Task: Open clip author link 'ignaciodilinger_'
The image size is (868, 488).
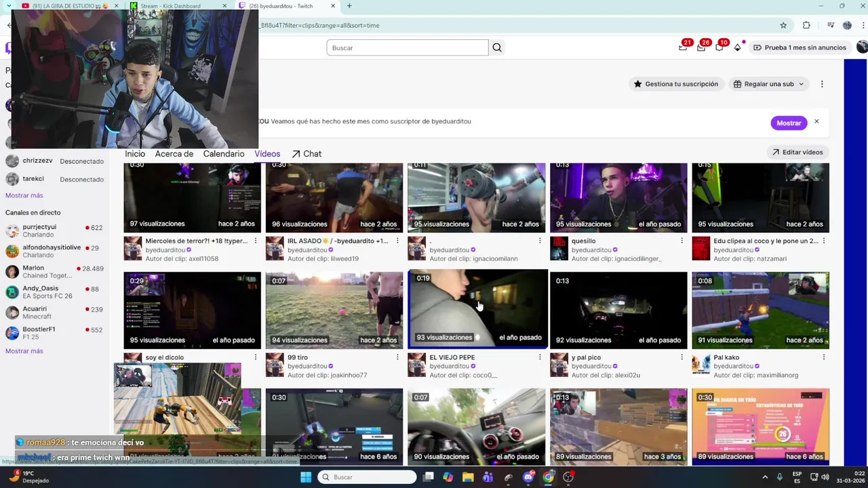Action: (635, 259)
